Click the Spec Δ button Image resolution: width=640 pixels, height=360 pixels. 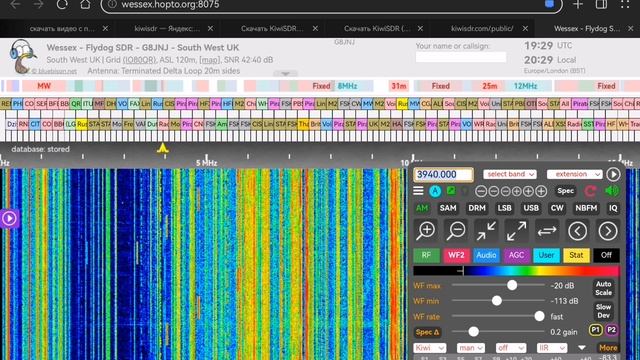427,332
